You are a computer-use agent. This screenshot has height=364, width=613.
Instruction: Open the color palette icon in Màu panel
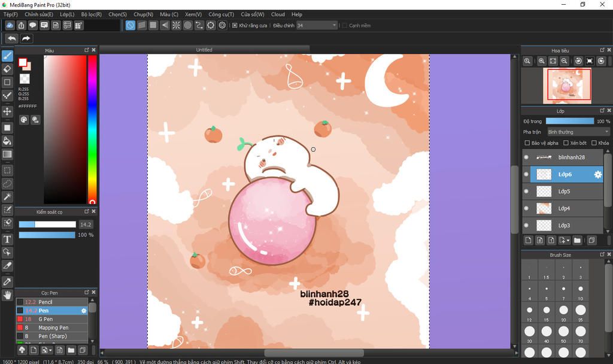click(x=24, y=120)
